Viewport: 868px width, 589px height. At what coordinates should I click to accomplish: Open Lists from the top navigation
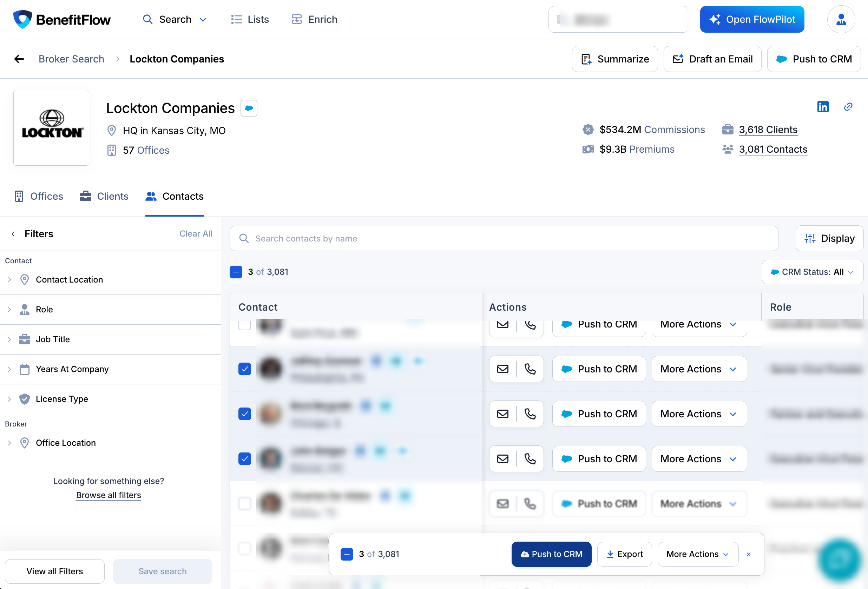point(250,19)
